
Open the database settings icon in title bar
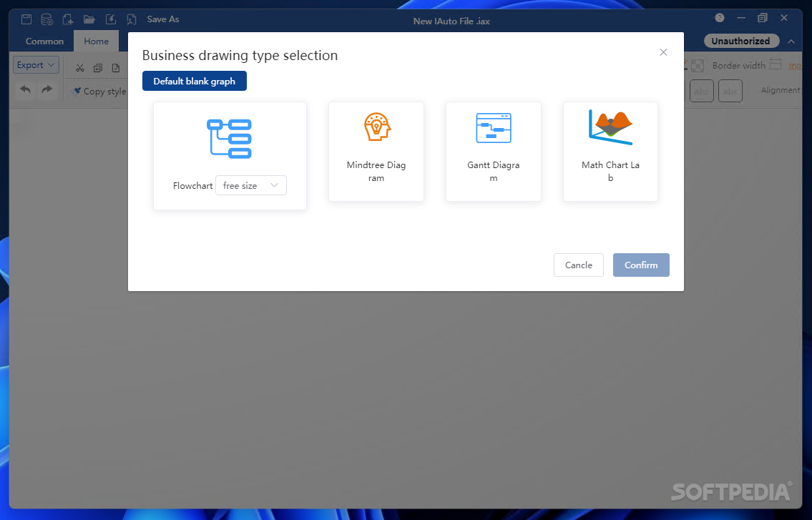pos(47,20)
